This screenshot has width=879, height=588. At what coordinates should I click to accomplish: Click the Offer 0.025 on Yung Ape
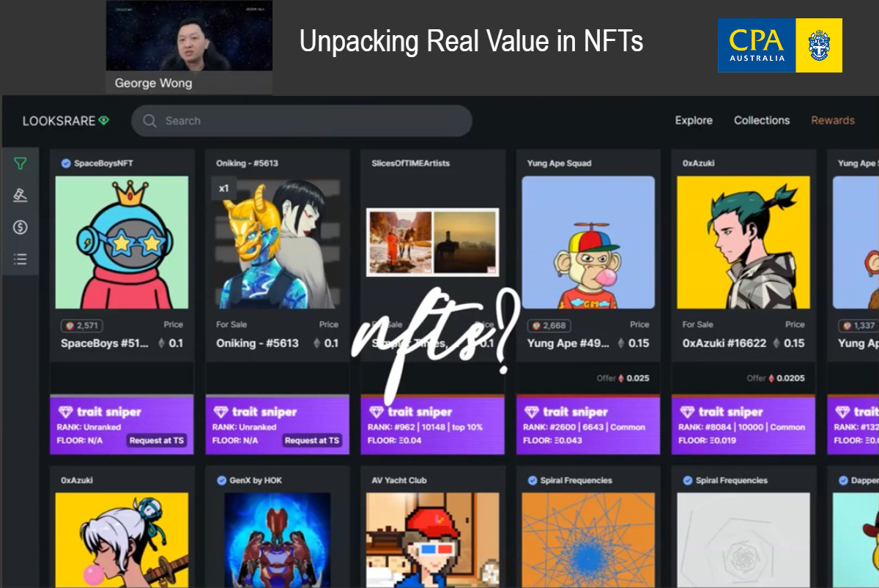pyautogui.click(x=623, y=379)
